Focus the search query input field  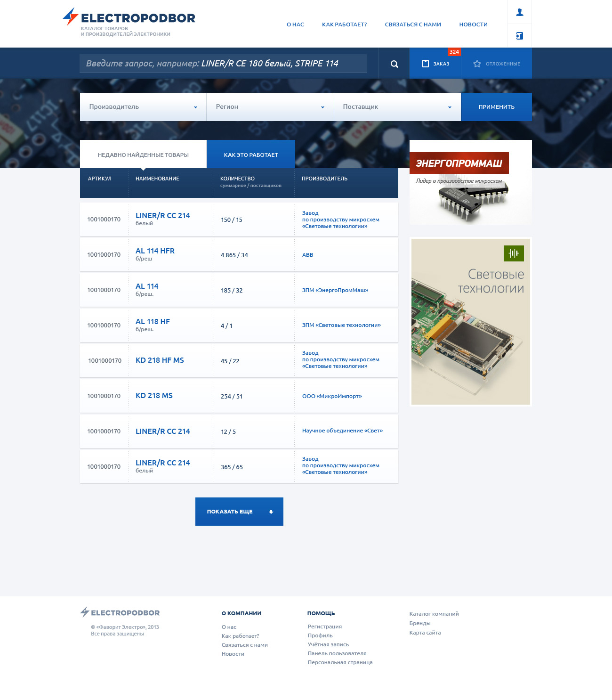click(223, 64)
